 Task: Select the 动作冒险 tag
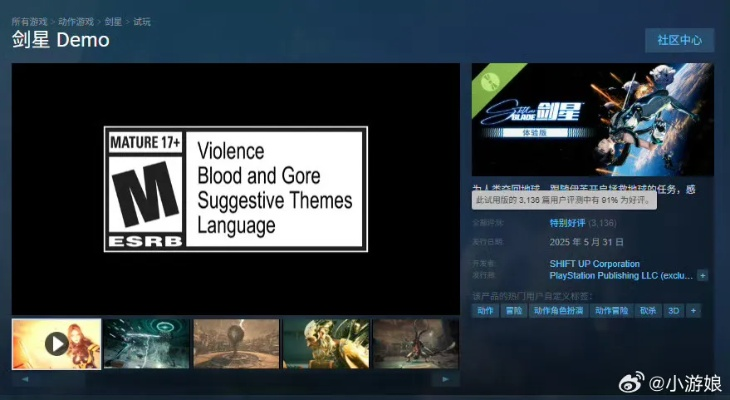coord(612,311)
